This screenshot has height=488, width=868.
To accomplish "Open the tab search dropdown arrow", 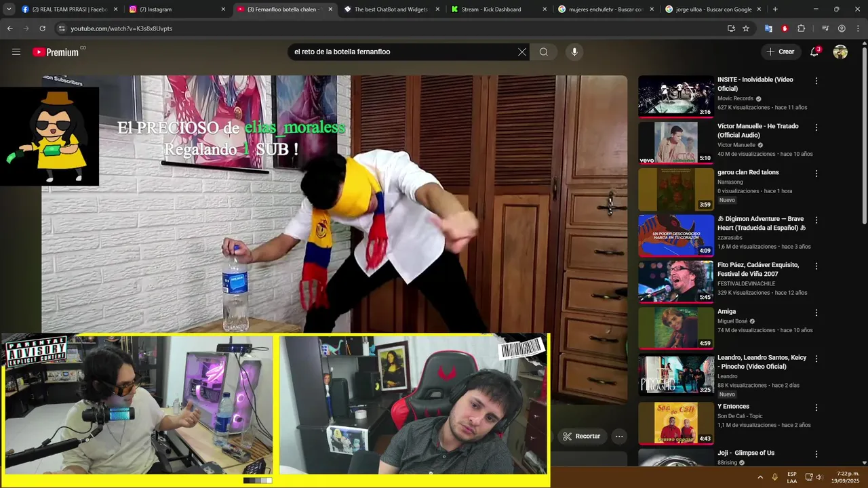I will point(9,9).
